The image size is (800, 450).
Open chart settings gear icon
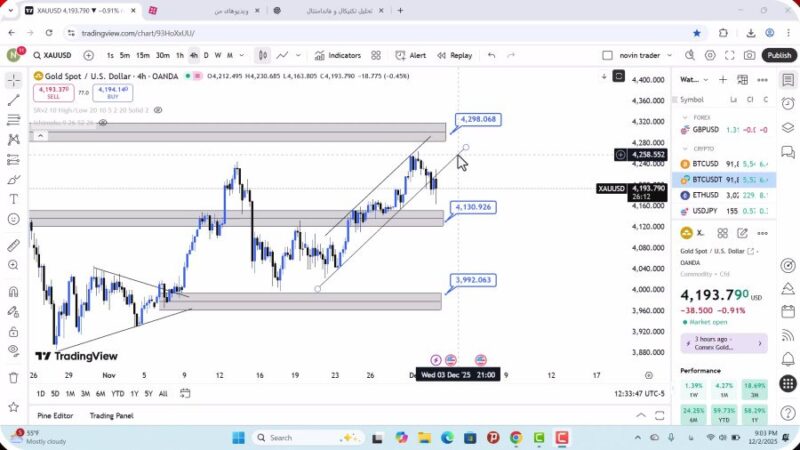point(710,56)
